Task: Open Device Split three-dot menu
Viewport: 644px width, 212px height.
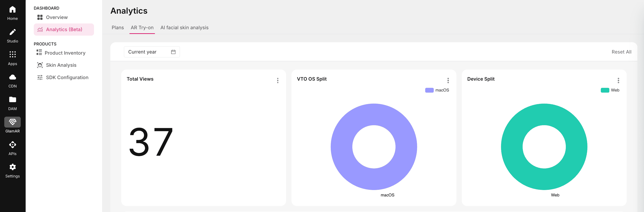Action: [618, 80]
